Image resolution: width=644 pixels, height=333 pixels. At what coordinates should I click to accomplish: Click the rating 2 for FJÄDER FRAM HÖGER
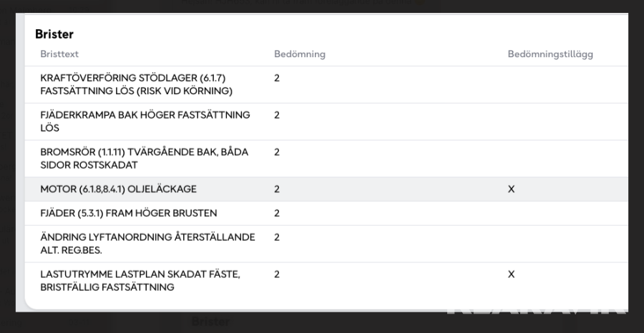tap(277, 213)
